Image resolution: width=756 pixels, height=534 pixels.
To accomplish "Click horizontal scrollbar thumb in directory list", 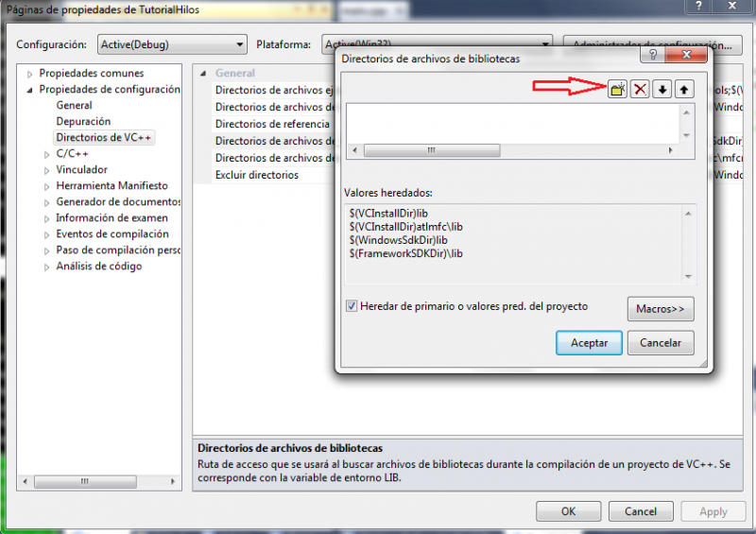I will 432,150.
